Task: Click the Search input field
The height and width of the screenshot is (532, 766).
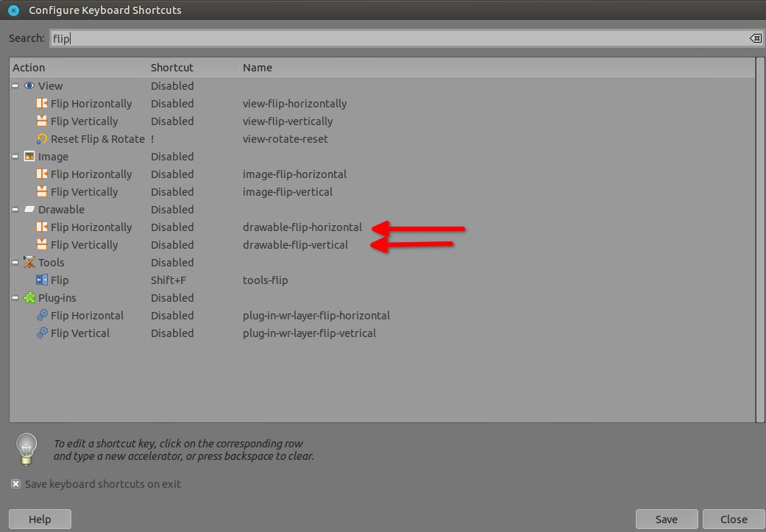Action: [x=406, y=38]
